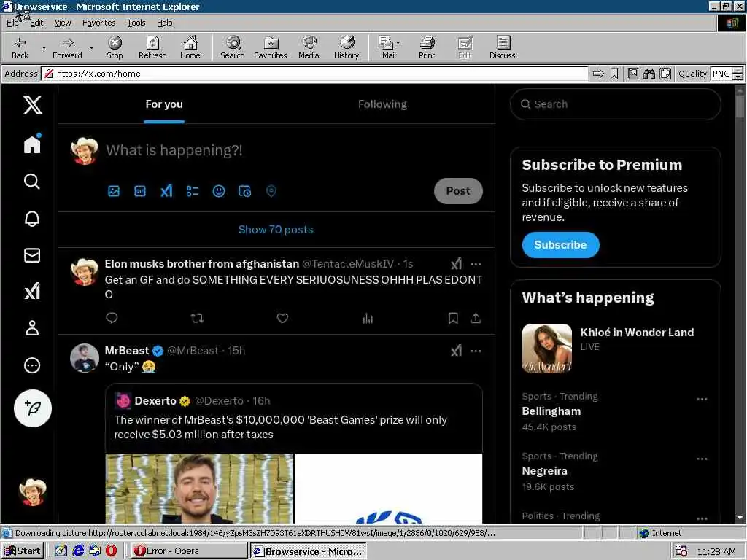Switch to Error - Opera taskbar window
747x560 pixels.
point(189,551)
